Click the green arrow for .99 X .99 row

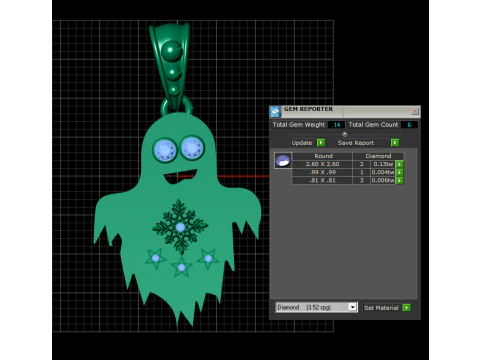point(399,172)
